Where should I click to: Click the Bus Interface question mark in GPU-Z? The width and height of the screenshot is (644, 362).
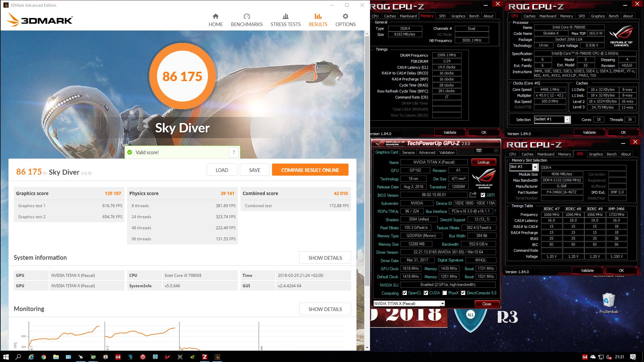(495, 211)
